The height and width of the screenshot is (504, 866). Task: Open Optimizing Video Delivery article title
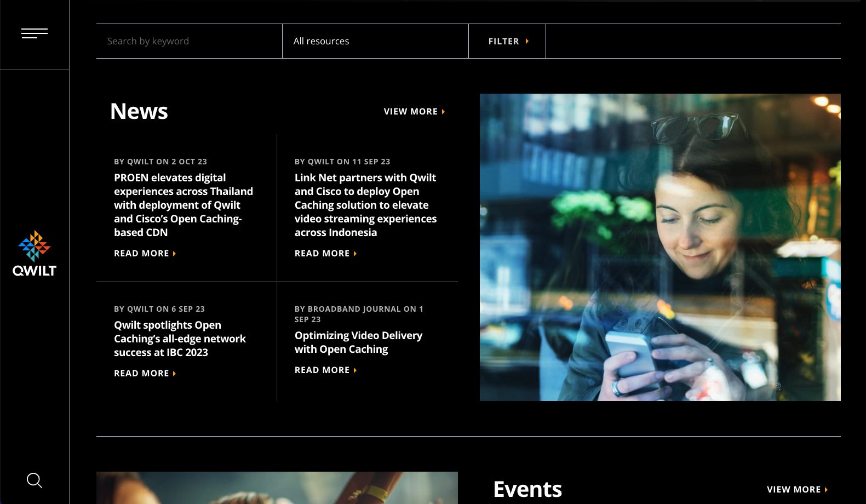(358, 342)
